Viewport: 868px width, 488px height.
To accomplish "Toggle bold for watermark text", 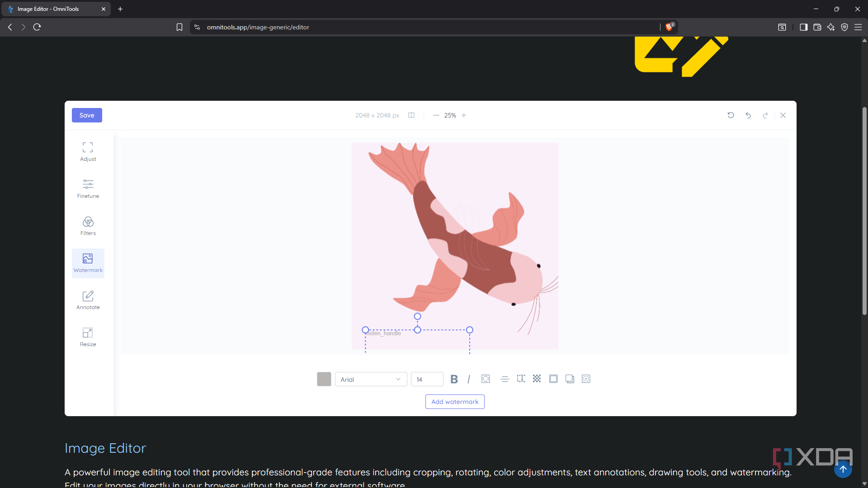I will point(454,379).
